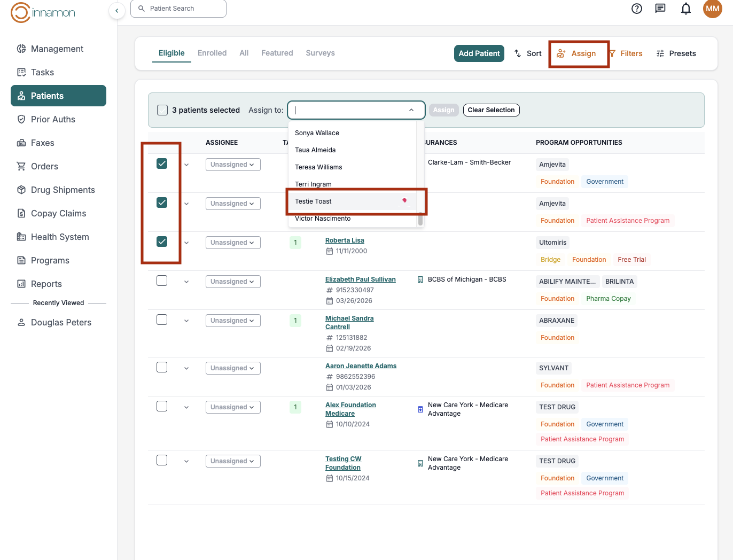Click the Add Patient button
The width and height of the screenshot is (733, 560).
[479, 53]
